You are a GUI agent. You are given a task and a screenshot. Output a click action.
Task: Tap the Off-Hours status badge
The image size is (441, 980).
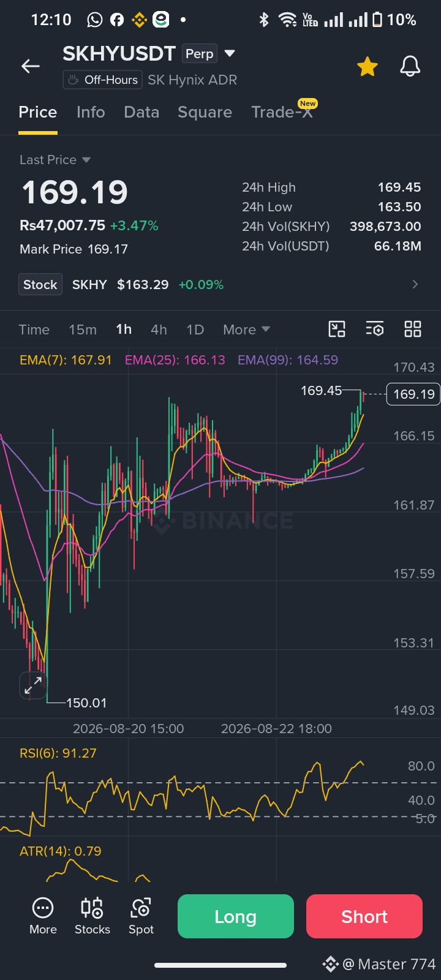(103, 80)
